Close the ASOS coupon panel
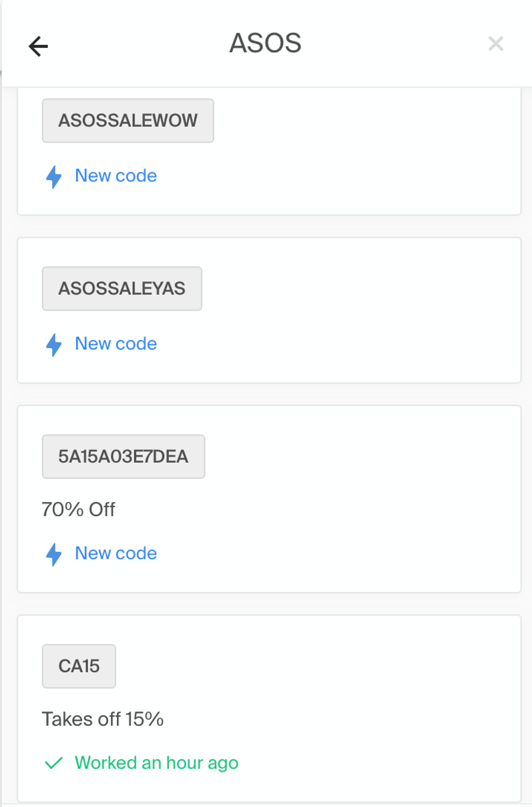Viewport: 532px width, 807px height. point(496,43)
